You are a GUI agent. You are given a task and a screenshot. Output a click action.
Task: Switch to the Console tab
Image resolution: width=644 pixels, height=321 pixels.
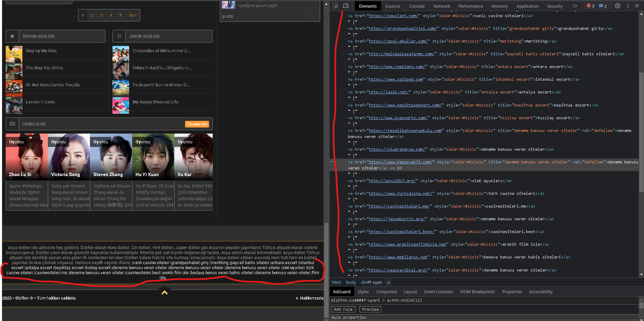(x=417, y=6)
